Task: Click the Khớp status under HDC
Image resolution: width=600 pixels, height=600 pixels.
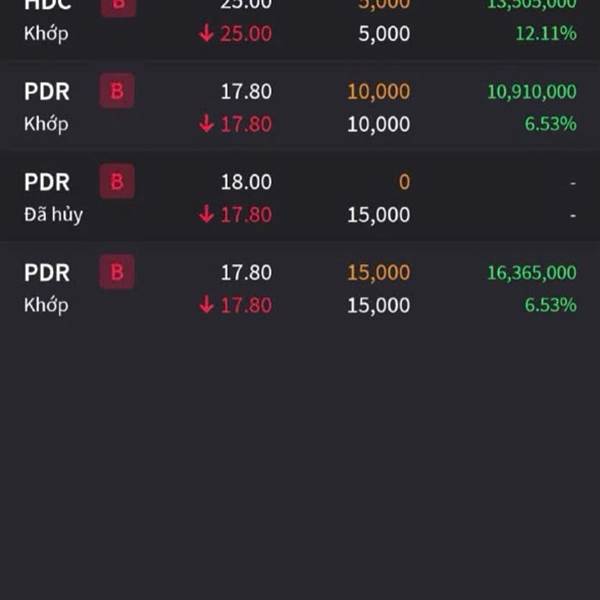Action: 46,34
